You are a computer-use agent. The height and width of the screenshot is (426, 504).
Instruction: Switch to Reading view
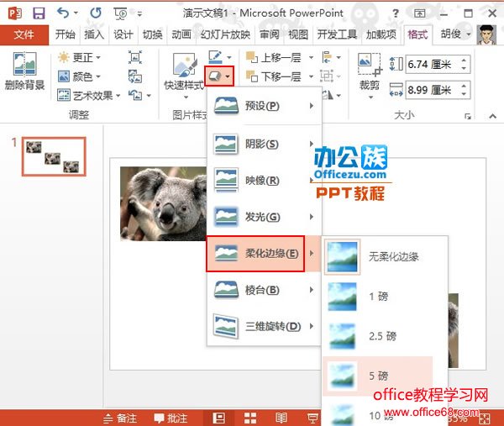(x=281, y=418)
